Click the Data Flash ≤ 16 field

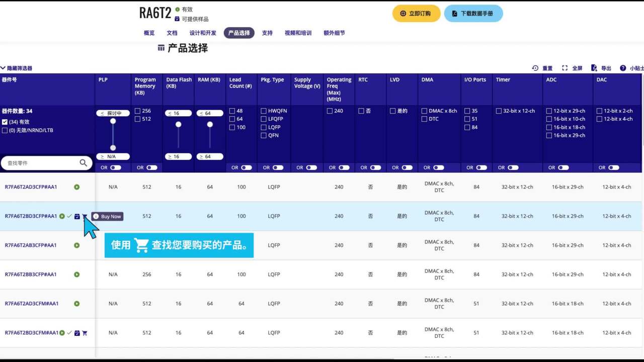tap(178, 113)
